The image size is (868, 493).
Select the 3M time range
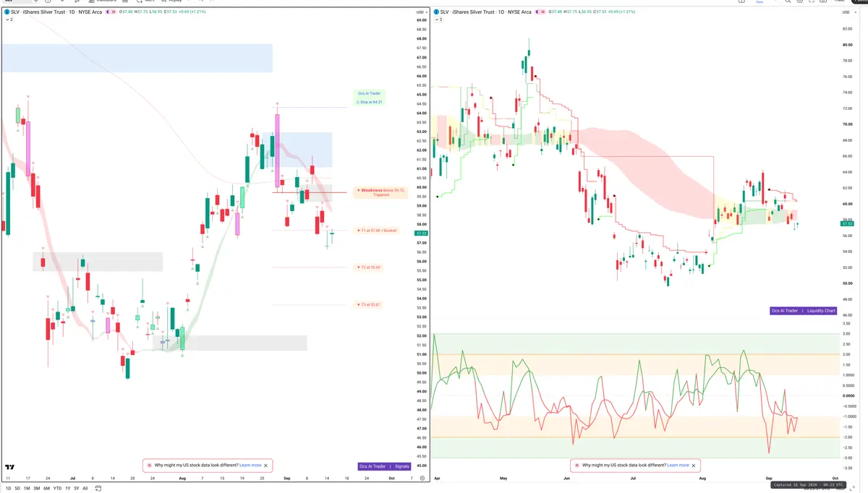[37, 488]
